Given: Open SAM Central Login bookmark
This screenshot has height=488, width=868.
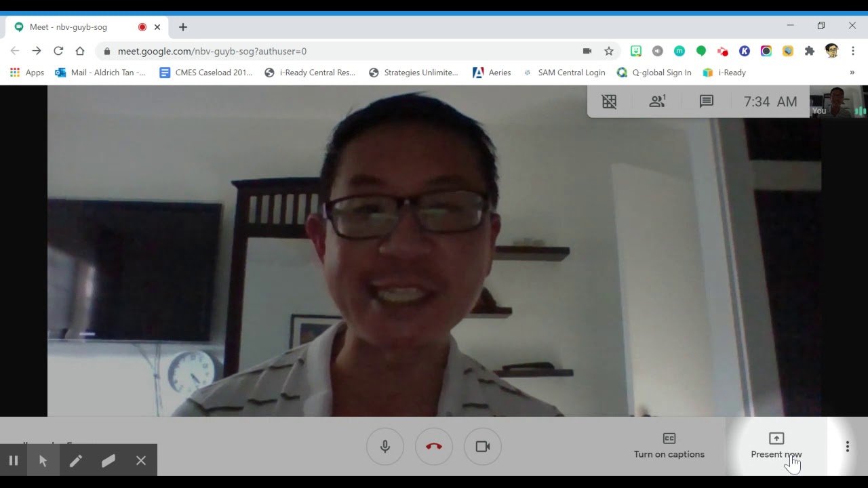Looking at the screenshot, I should (564, 73).
